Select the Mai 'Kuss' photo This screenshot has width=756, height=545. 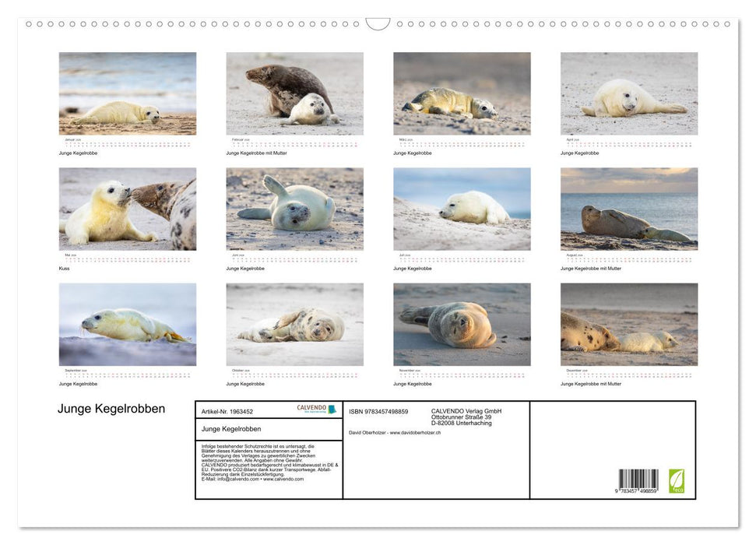point(128,209)
